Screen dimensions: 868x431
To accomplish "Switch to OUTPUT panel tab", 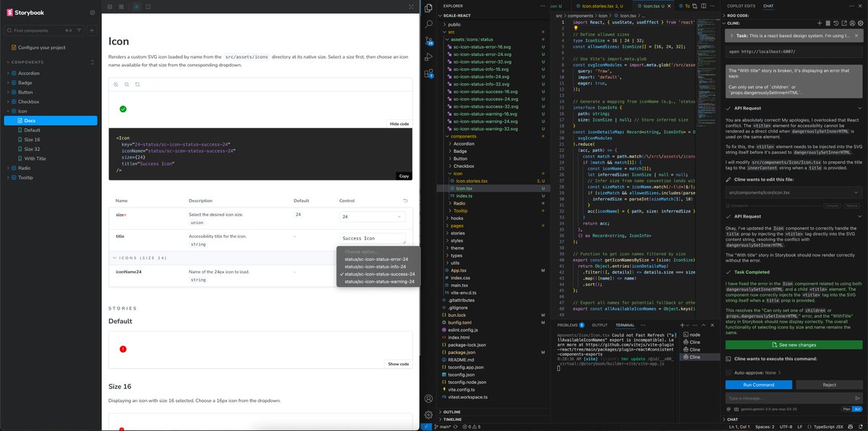I will click(600, 325).
